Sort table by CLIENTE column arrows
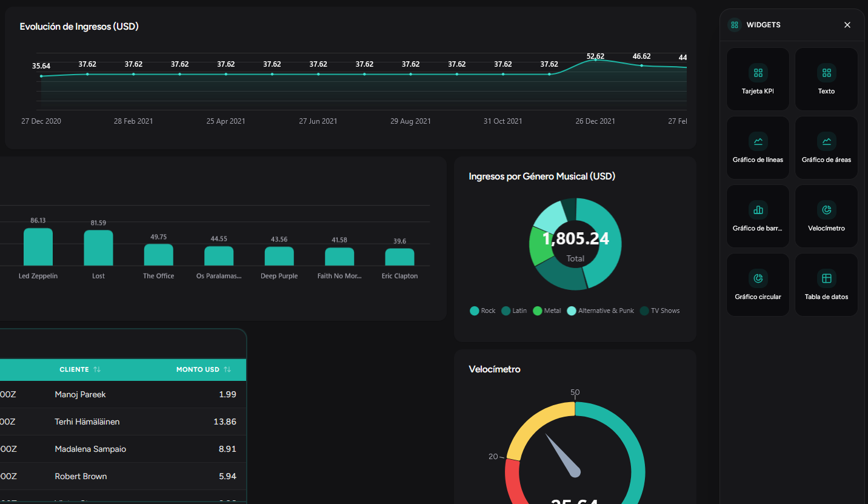 coord(97,369)
